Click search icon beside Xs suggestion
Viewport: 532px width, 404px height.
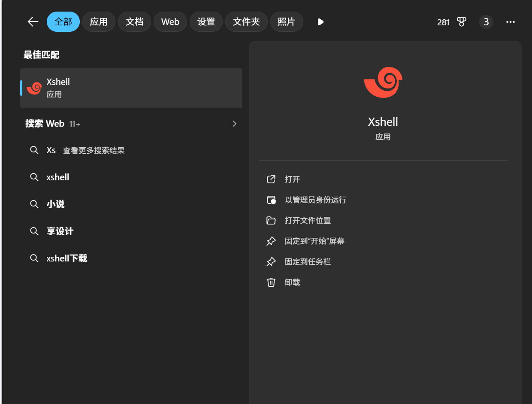tap(34, 150)
